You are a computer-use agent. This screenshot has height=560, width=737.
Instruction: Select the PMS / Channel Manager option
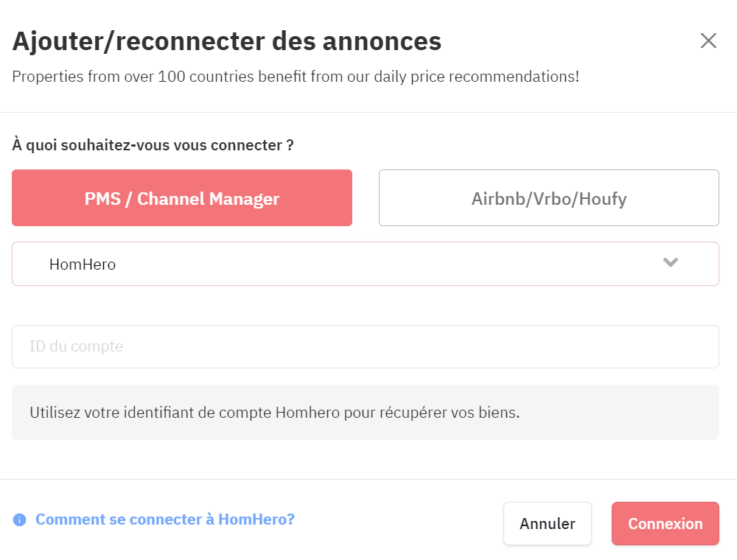pyautogui.click(x=182, y=197)
